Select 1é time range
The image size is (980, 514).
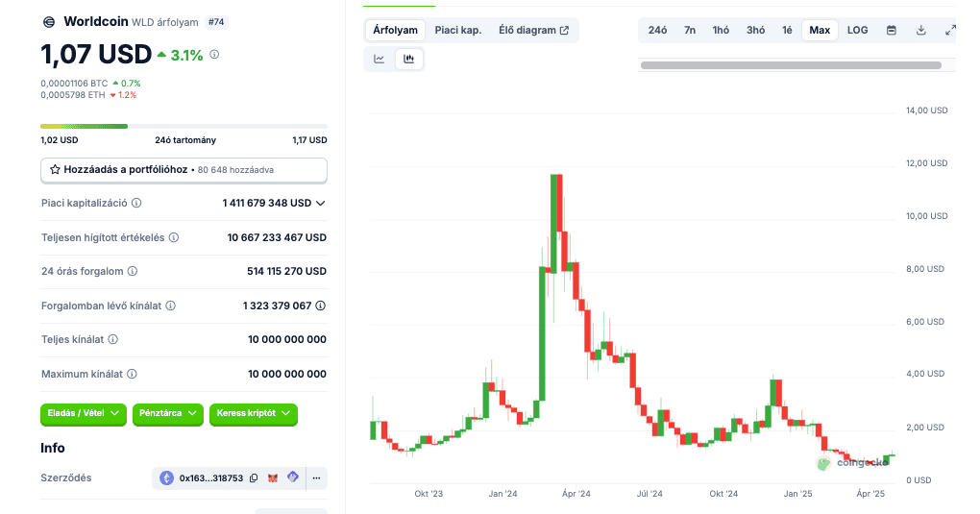787,30
